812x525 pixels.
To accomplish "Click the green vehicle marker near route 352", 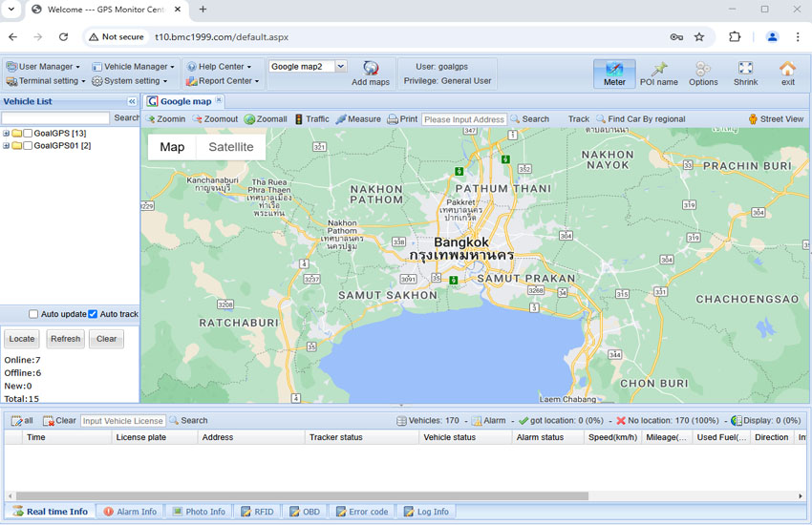I will (x=506, y=159).
